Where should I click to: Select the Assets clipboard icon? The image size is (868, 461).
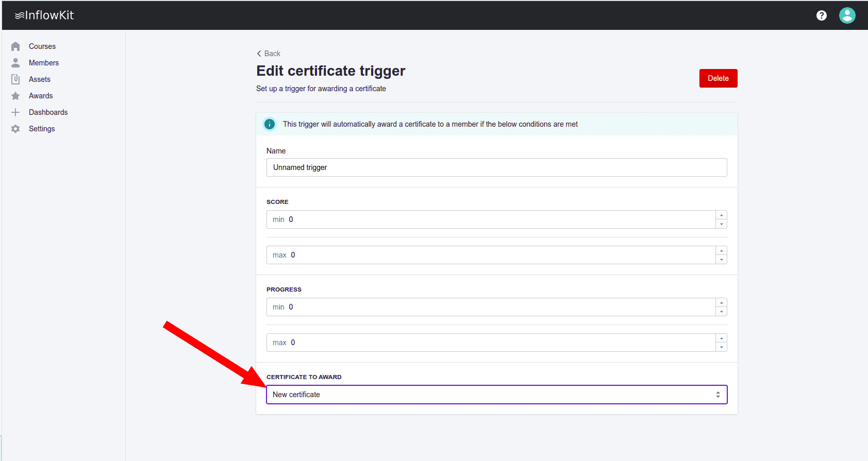tap(15, 79)
